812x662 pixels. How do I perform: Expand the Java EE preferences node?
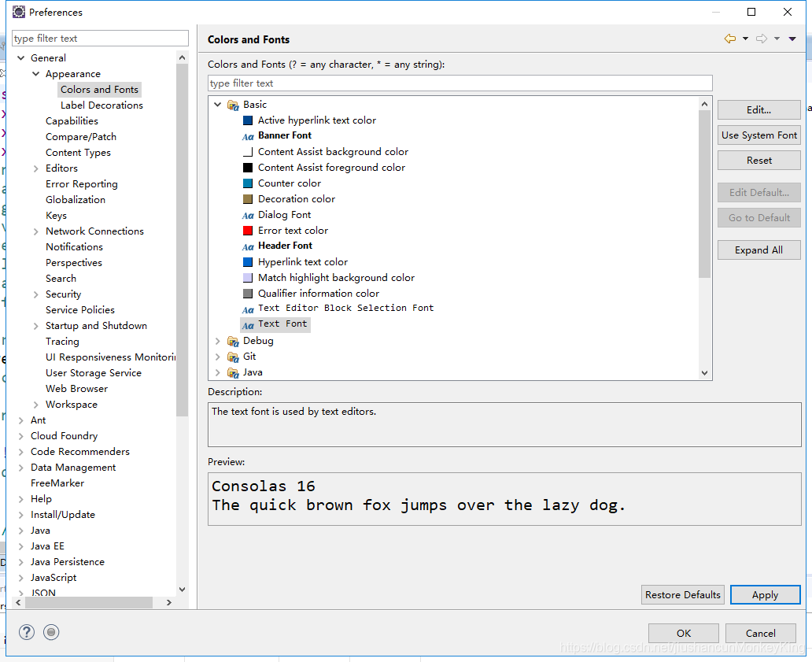pos(21,546)
